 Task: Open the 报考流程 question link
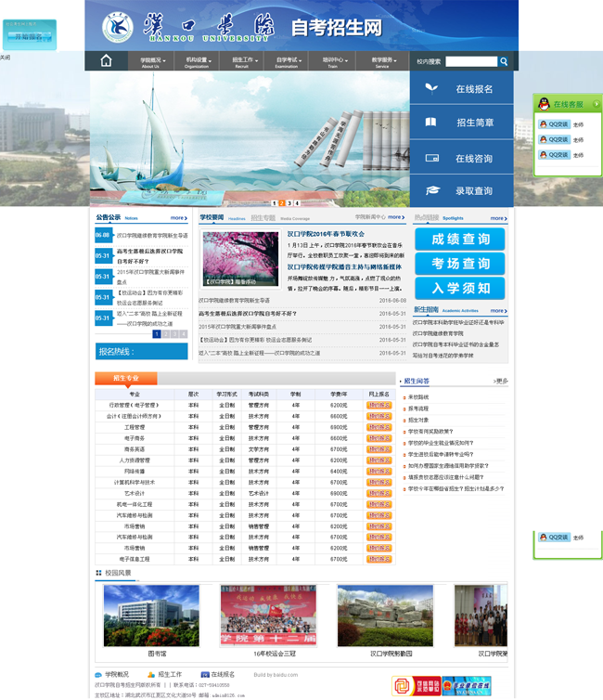(x=418, y=408)
